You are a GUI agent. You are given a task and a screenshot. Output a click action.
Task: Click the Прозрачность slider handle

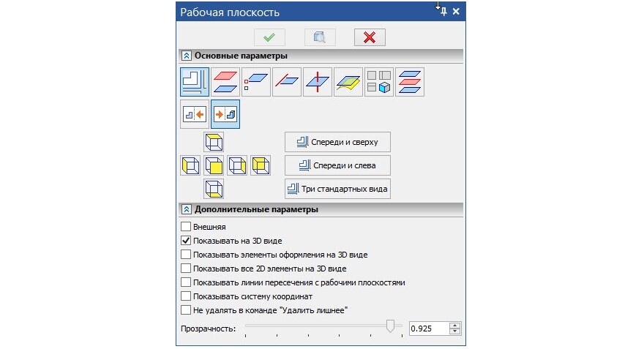390,326
